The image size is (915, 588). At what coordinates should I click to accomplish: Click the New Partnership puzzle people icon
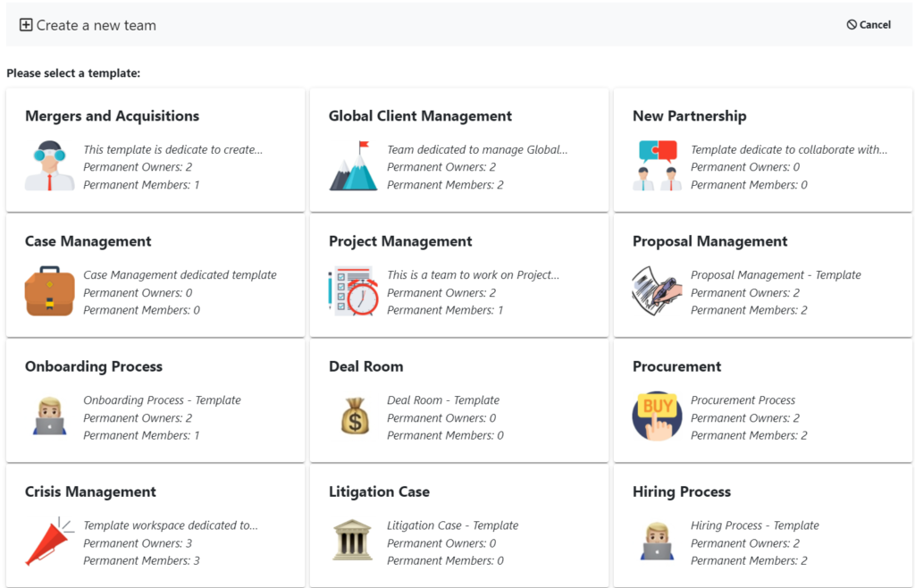pyautogui.click(x=657, y=165)
